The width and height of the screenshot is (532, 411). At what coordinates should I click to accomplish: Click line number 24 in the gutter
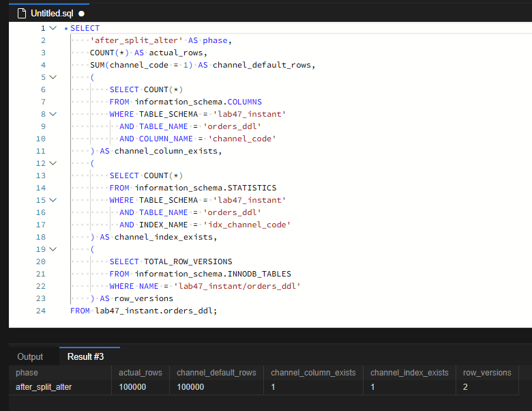point(41,311)
